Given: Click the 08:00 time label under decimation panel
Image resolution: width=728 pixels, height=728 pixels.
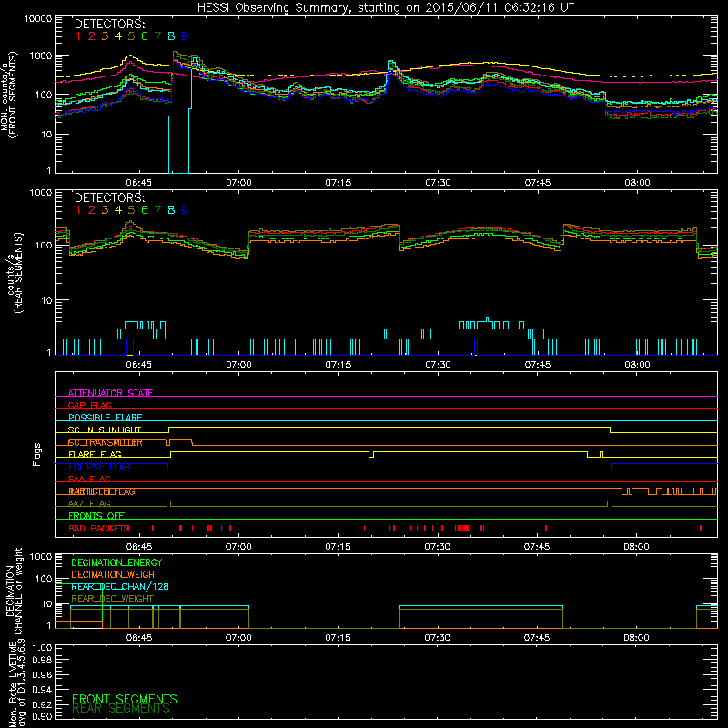Looking at the screenshot, I should (636, 638).
